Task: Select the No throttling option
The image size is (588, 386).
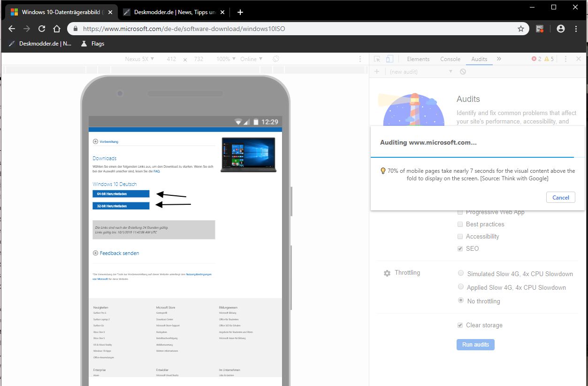Action: point(461,301)
